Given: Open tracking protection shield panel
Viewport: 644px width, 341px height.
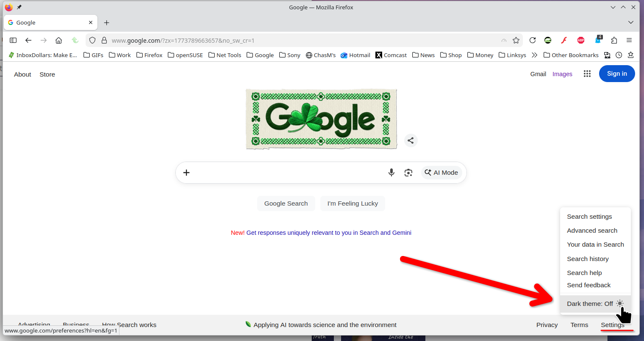Looking at the screenshot, I should pyautogui.click(x=92, y=41).
